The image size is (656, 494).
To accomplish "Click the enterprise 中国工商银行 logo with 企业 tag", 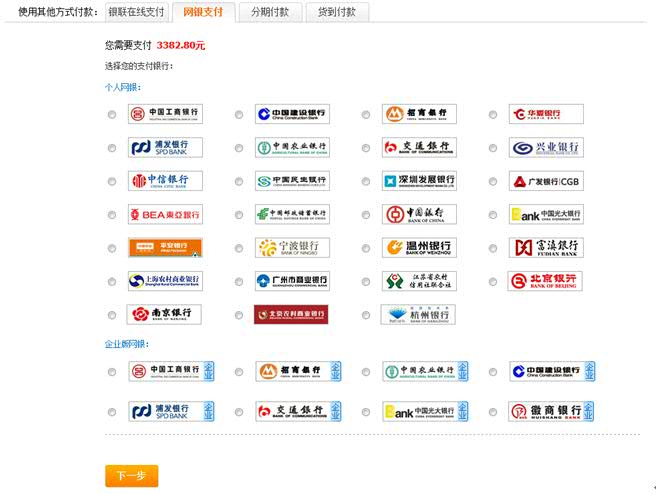I will coord(171,371).
